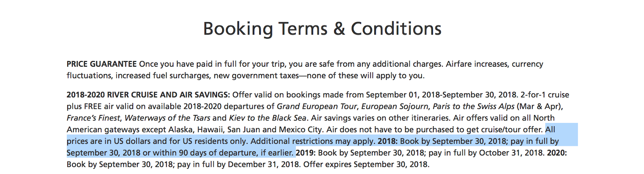
Task: Click the bold 2018: label in highlighted text
Action: pos(388,141)
